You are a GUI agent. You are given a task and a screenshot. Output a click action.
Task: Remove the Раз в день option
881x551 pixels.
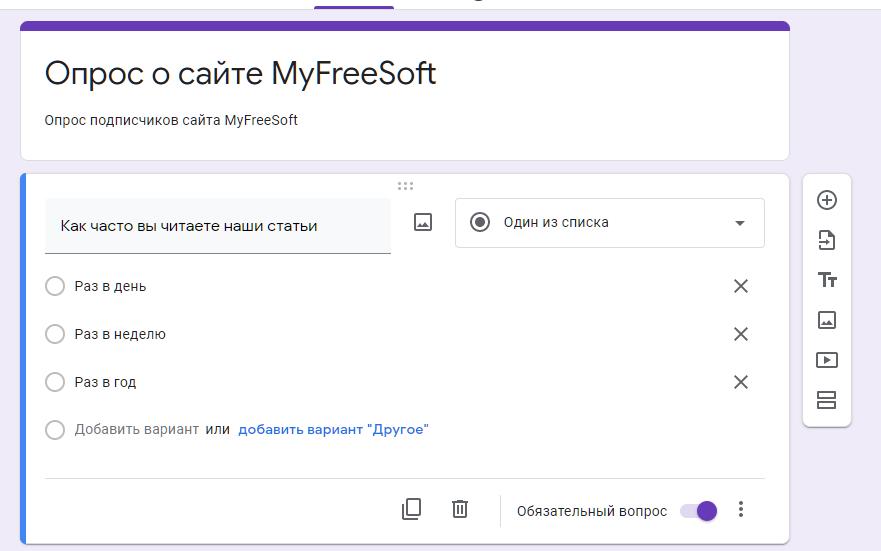point(741,286)
